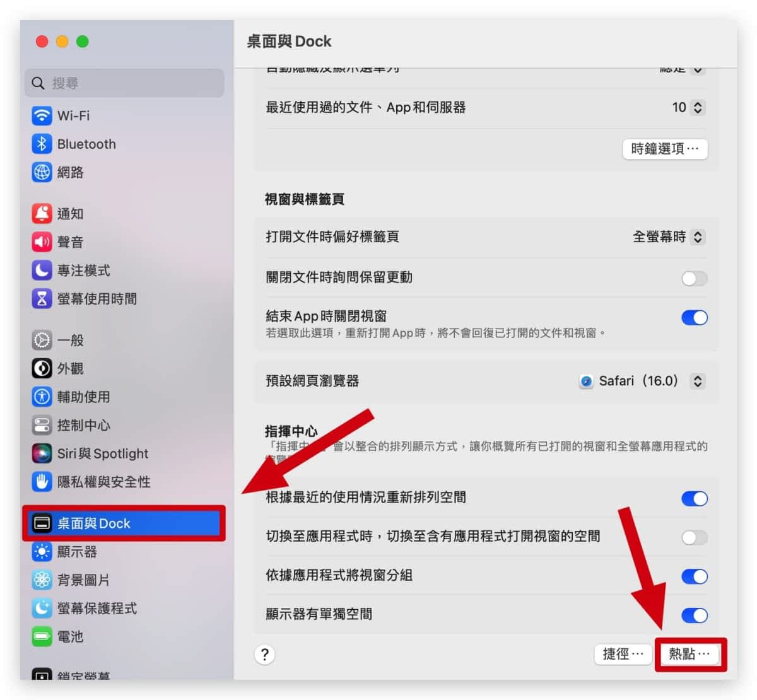Screen dimensions: 757x700
Task: Select 桌面與 Dock in sidebar
Action: point(124,523)
